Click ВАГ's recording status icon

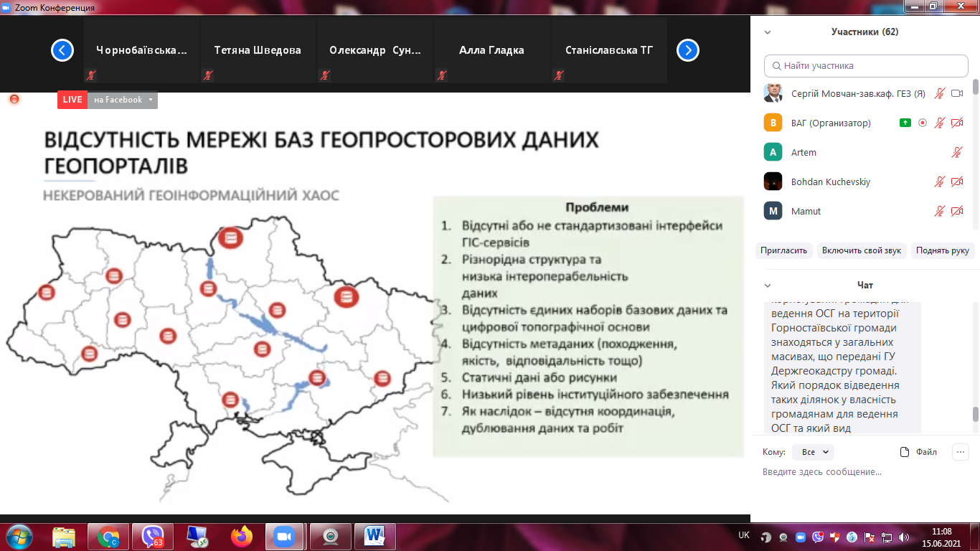(x=923, y=123)
